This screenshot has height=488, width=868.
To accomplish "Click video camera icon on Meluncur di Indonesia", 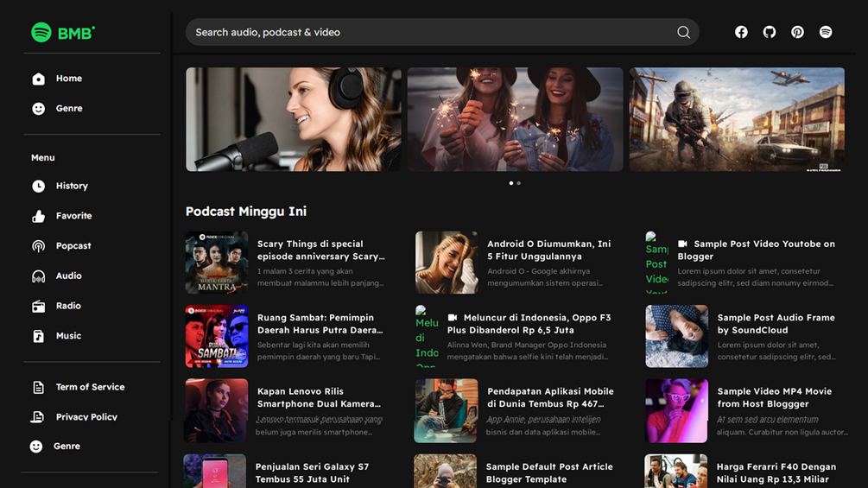I will pos(453,317).
